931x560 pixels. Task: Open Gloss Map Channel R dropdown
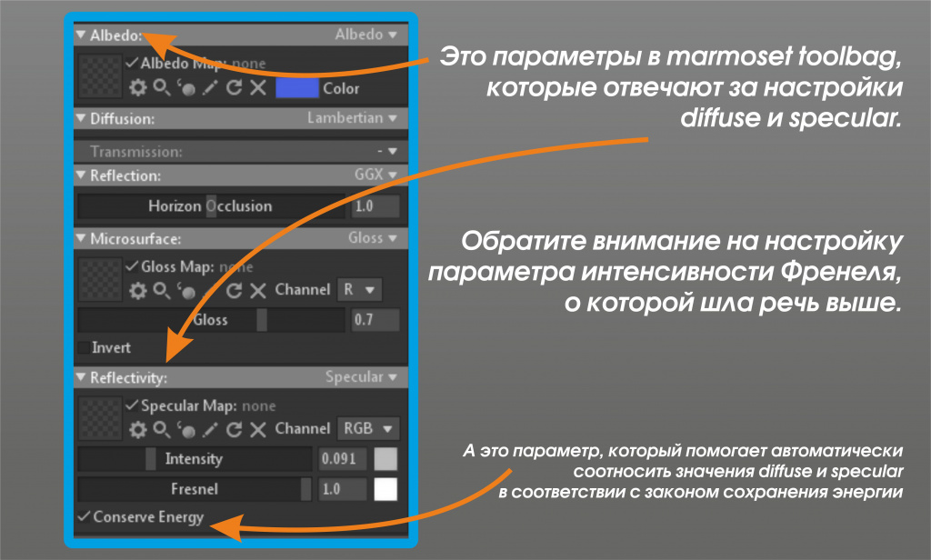[359, 290]
